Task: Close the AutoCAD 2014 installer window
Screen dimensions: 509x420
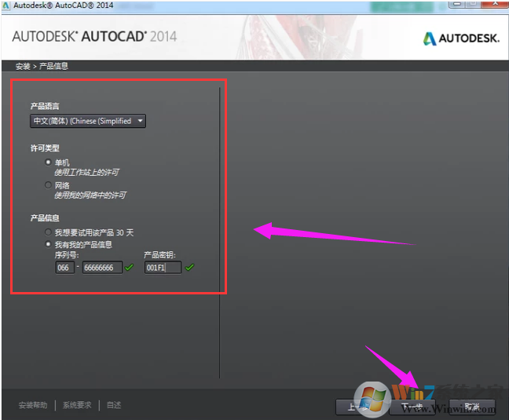Action: (x=495, y=4)
